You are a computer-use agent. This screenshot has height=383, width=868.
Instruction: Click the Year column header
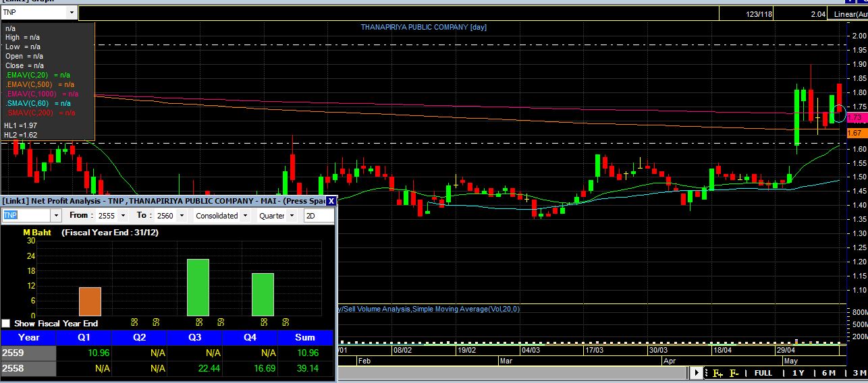[28, 337]
